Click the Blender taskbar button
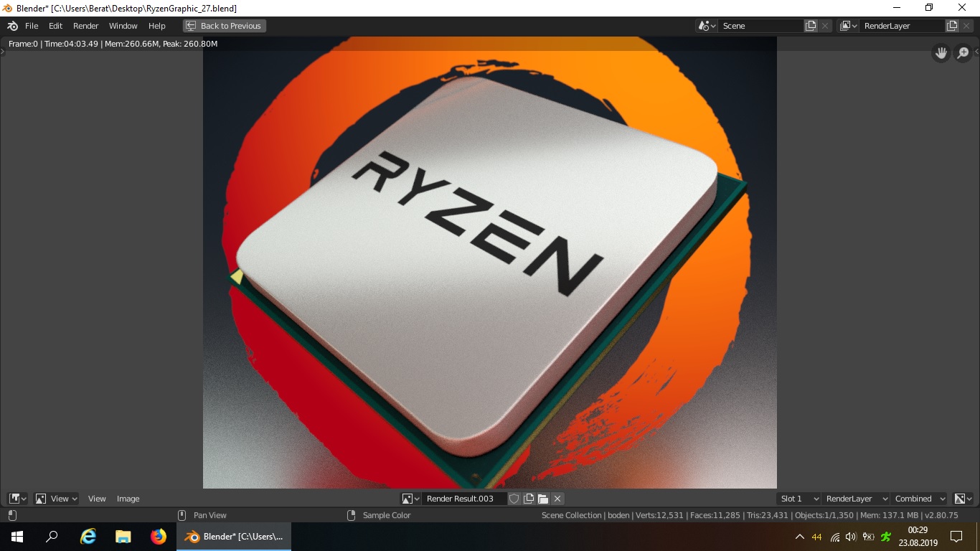The image size is (980, 551). (x=234, y=537)
